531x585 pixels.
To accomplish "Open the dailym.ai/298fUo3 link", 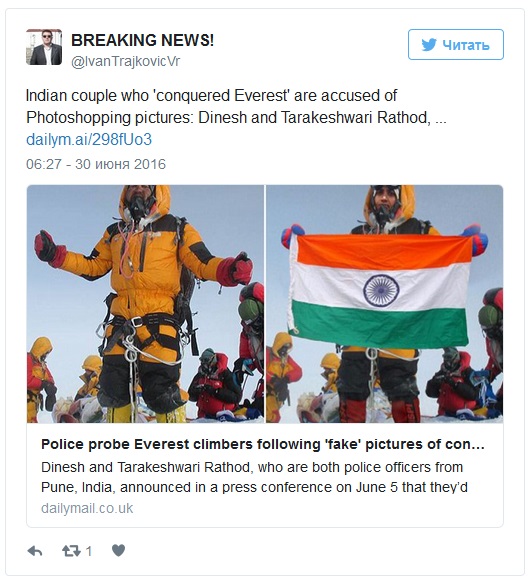I will (x=89, y=140).
